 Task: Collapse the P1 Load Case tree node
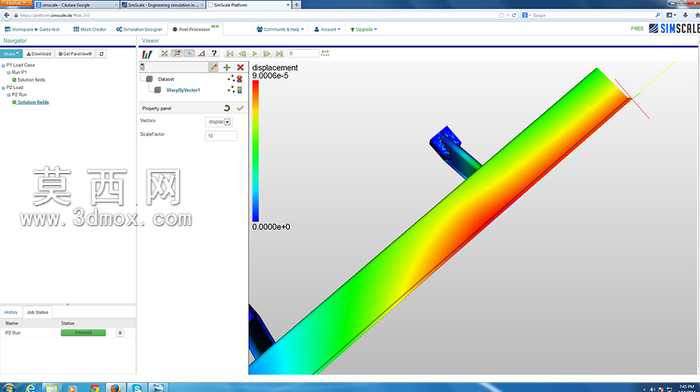(x=4, y=65)
